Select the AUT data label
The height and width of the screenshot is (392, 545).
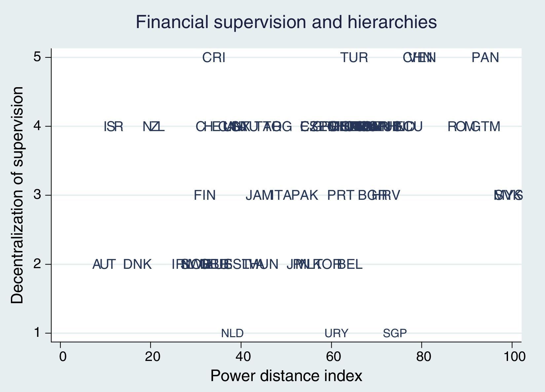(x=104, y=265)
